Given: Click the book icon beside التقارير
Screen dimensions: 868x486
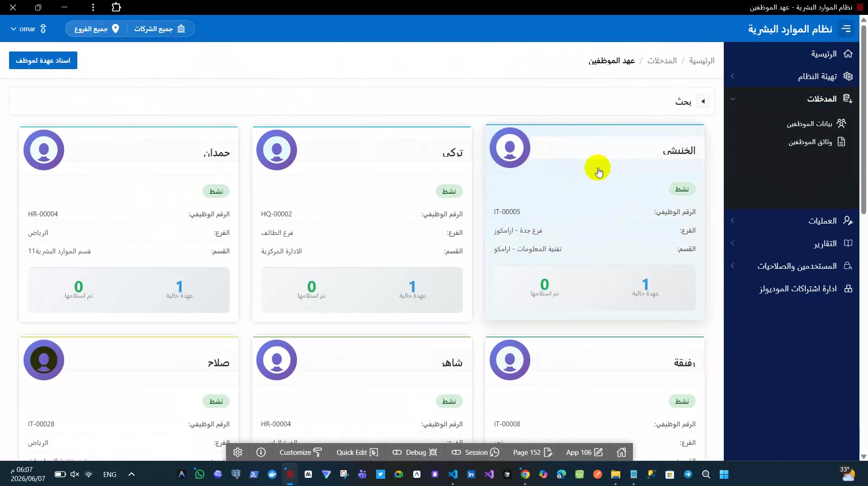Looking at the screenshot, I should 848,243.
